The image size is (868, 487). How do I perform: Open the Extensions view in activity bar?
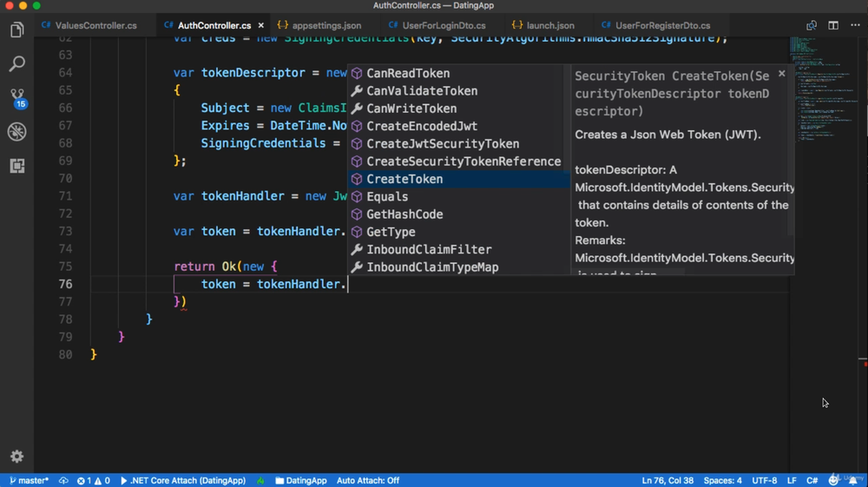[x=16, y=166]
